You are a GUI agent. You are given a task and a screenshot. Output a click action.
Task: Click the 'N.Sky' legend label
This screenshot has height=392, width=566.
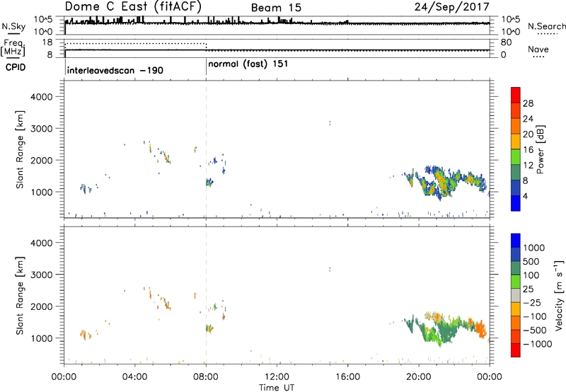tap(13, 26)
